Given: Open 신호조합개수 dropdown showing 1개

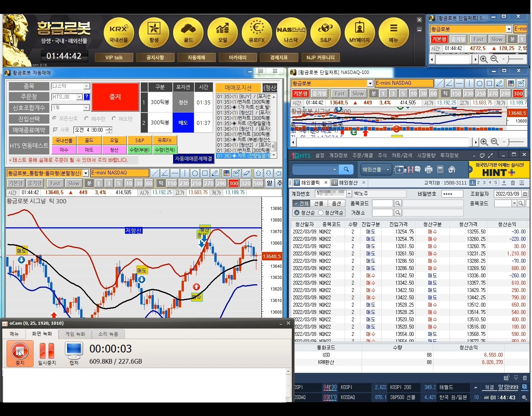Looking at the screenshot, I should click(86, 108).
